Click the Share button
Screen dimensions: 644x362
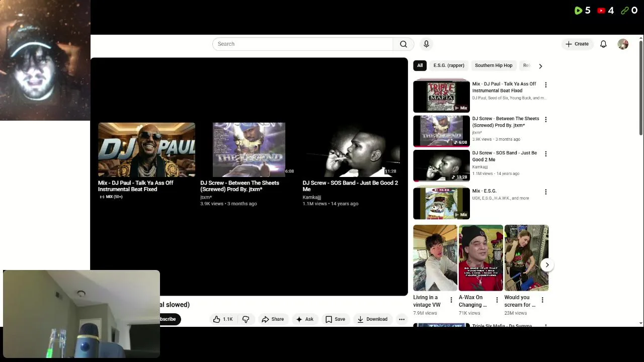point(272,319)
